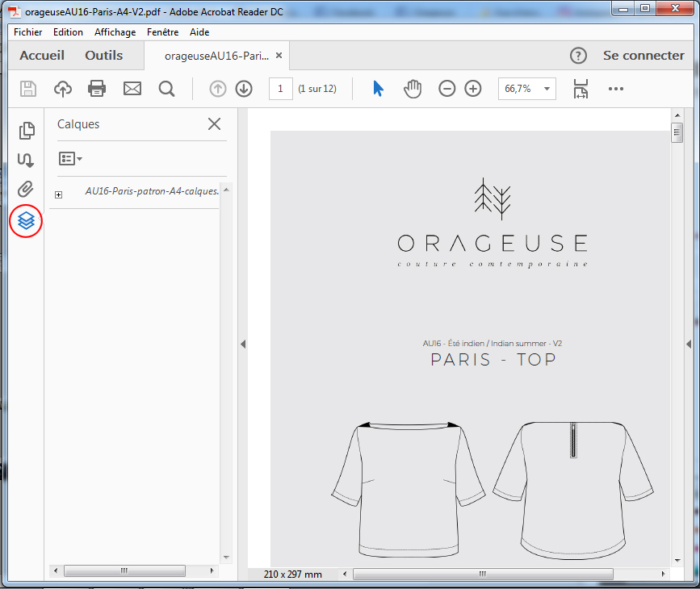The width and height of the screenshot is (700, 589).
Task: Switch to the Accueil tab
Action: [42, 56]
